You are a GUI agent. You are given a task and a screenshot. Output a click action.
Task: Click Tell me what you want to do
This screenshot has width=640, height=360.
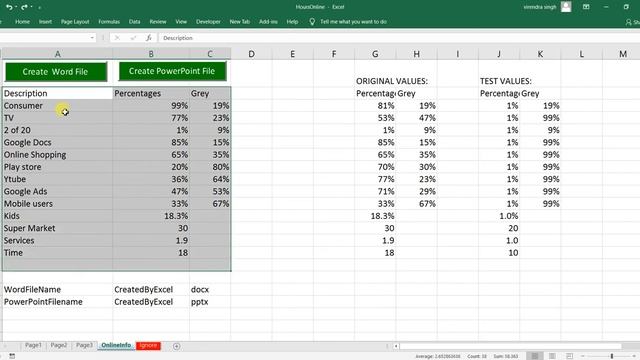pos(353,22)
